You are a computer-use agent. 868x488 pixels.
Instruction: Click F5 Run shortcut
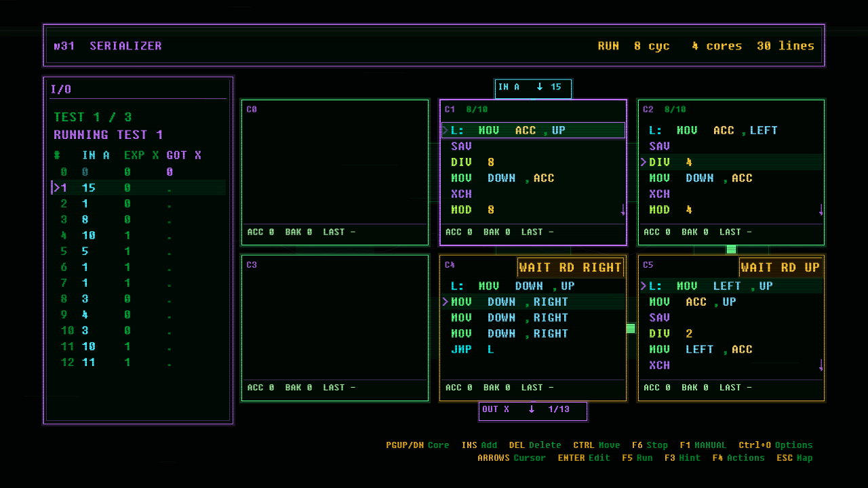click(x=637, y=458)
